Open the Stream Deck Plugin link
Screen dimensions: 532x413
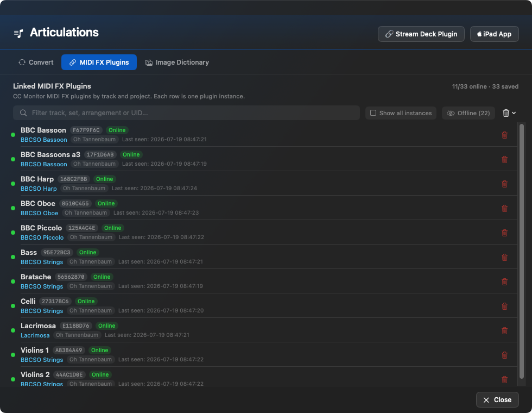(x=421, y=34)
